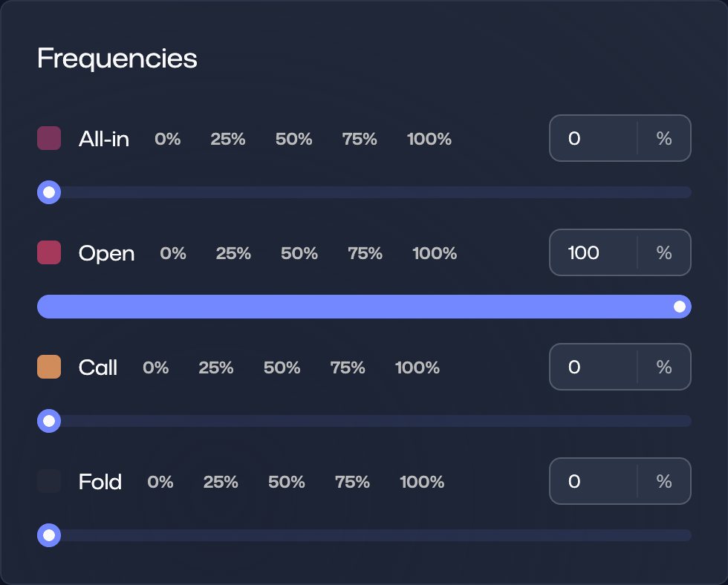Set Call frequency to 75%
The image size is (728, 585).
tap(347, 367)
